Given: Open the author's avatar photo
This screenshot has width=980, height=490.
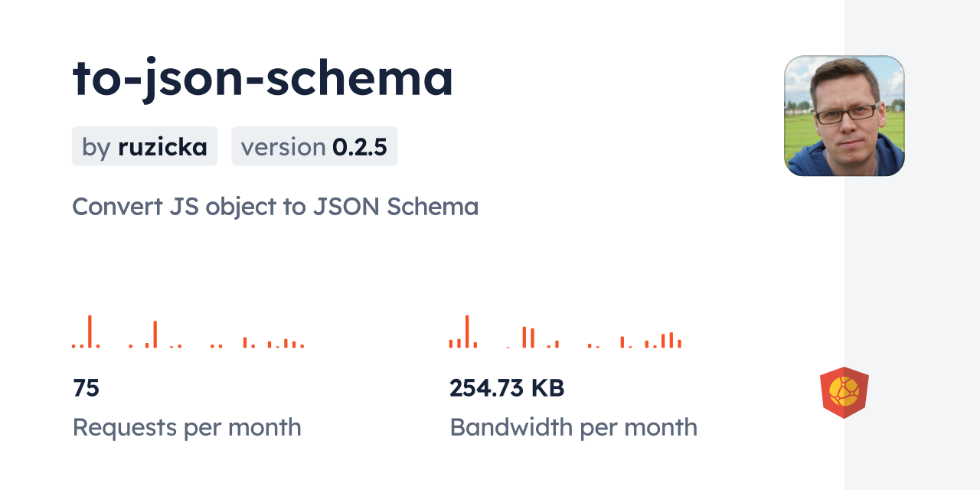Looking at the screenshot, I should click(x=844, y=116).
